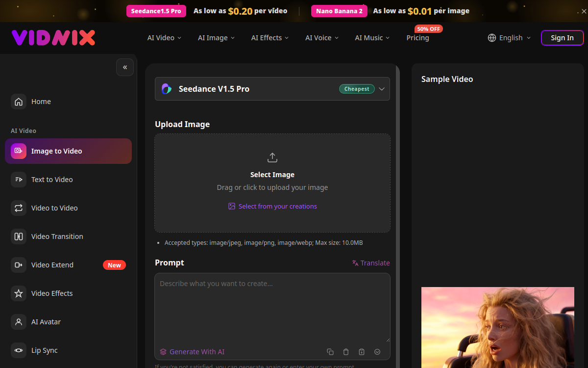The width and height of the screenshot is (588, 368).
Task: Click the 'As low as $0.01 per image' text
Action: pos(421,11)
